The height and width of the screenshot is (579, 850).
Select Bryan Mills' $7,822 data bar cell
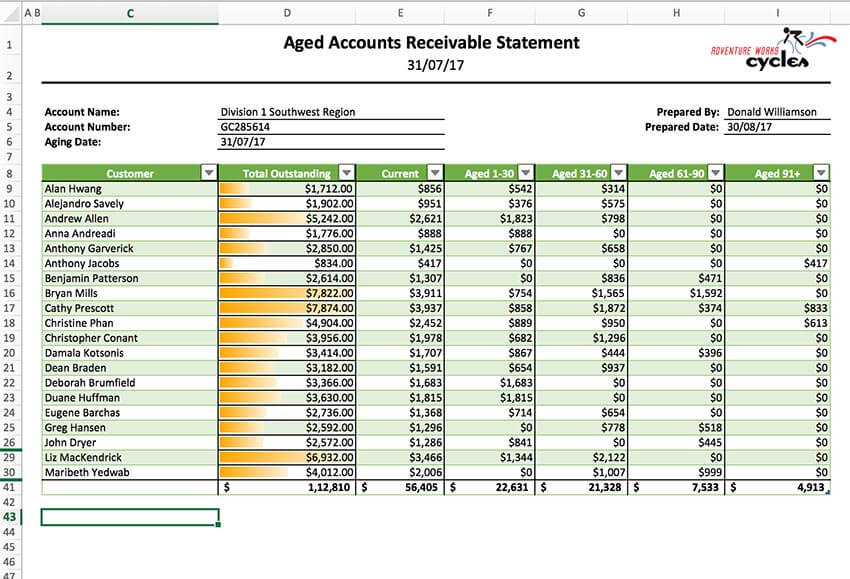(290, 293)
